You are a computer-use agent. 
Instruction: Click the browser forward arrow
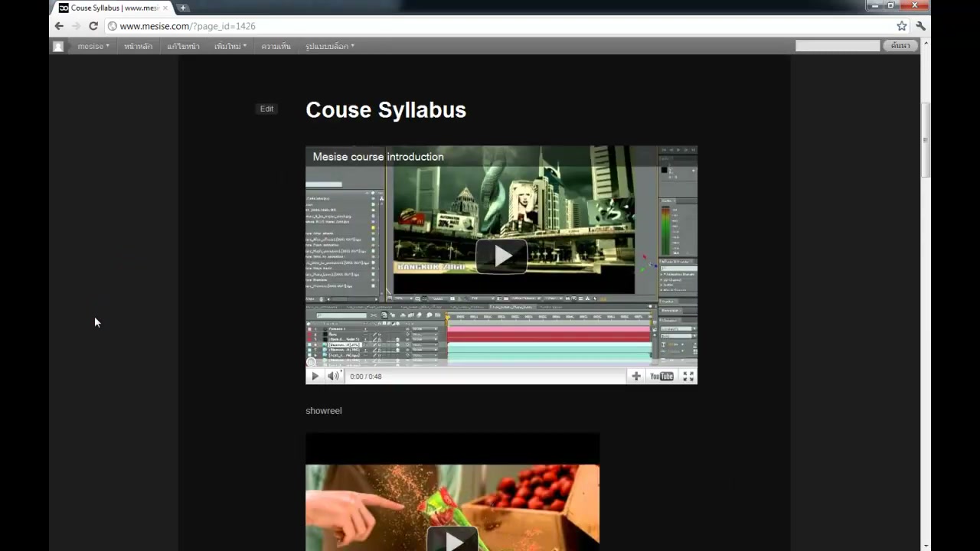pos(76,26)
